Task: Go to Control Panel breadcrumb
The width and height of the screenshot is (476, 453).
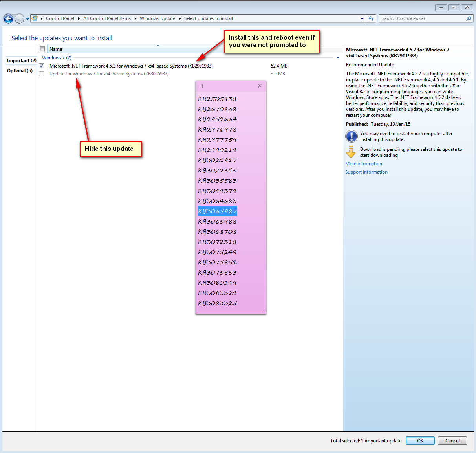Action: point(60,18)
